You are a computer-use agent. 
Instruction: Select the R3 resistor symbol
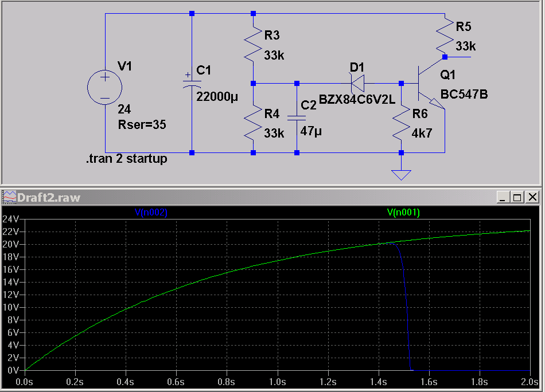tap(253, 44)
